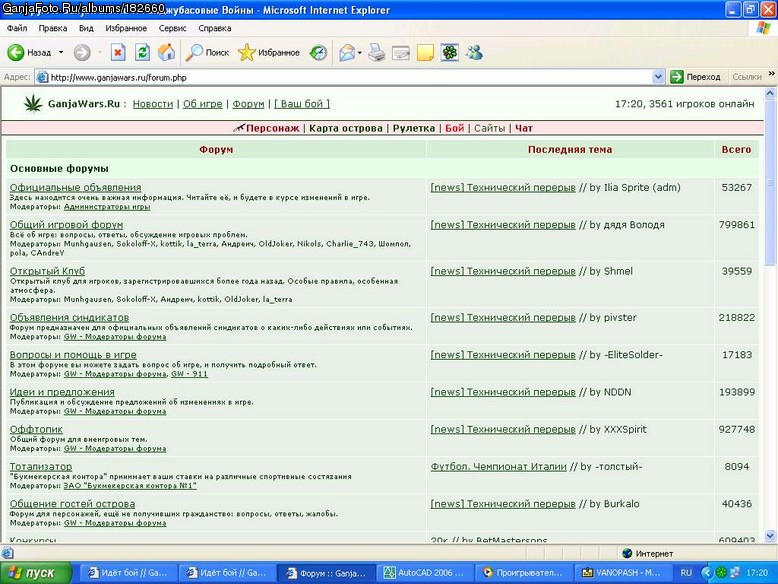Open the Вид menu

86,28
